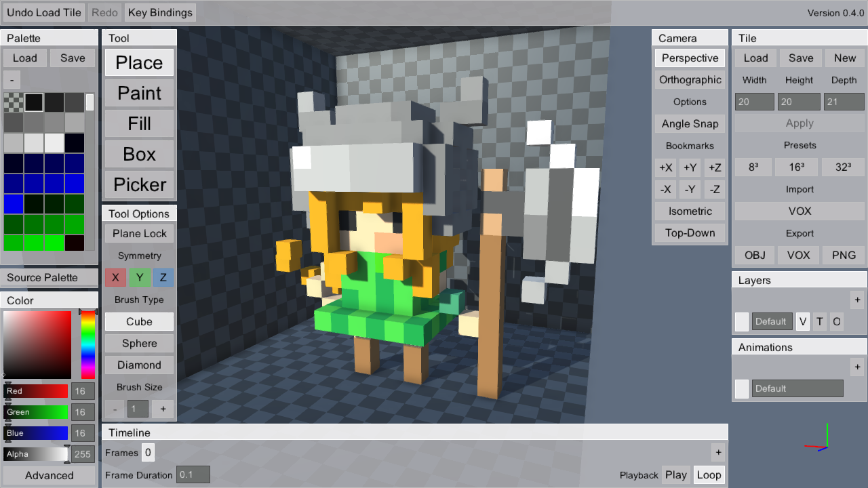The height and width of the screenshot is (488, 868).
Task: Click the brush size value field
Action: pos(138,409)
